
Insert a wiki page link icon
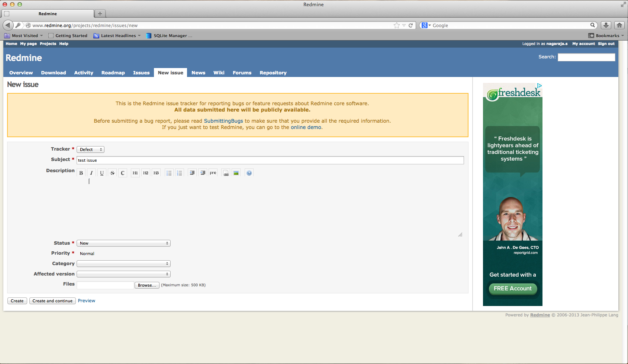[226, 173]
